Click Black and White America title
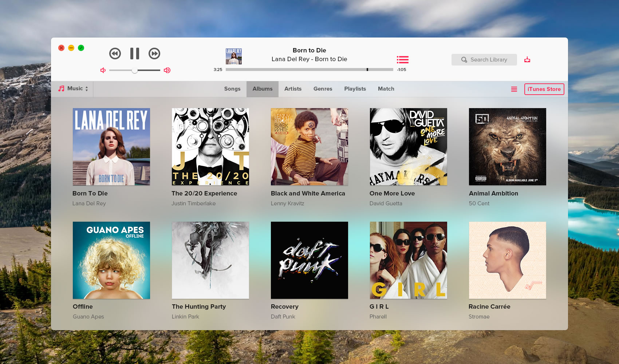Viewport: 619px width, 364px height. (x=308, y=193)
